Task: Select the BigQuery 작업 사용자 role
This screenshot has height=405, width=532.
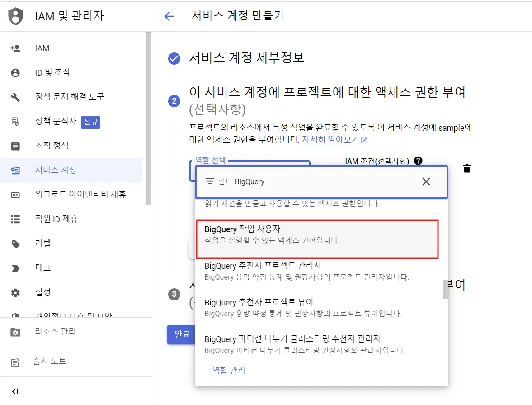Action: (317, 239)
